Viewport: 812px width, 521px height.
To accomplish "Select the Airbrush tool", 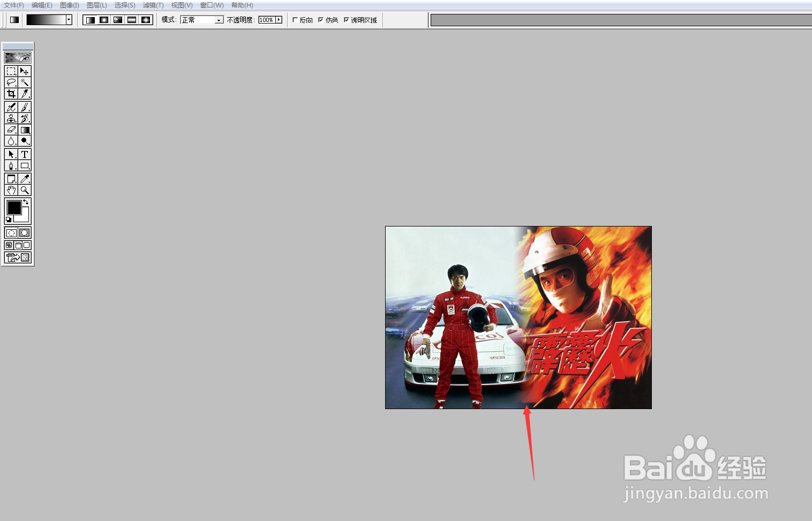I will [11, 107].
